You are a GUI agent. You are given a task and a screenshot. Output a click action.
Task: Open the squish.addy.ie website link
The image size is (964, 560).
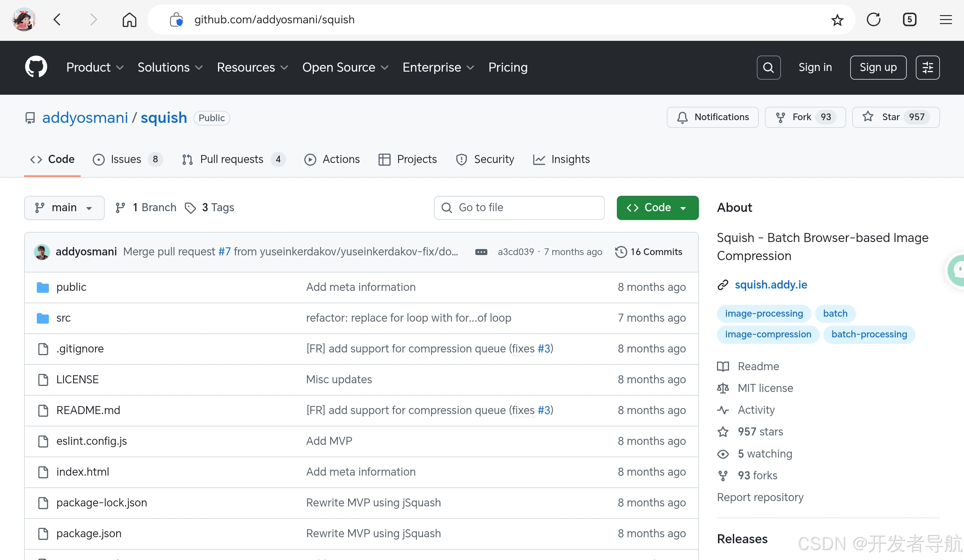[x=771, y=285]
